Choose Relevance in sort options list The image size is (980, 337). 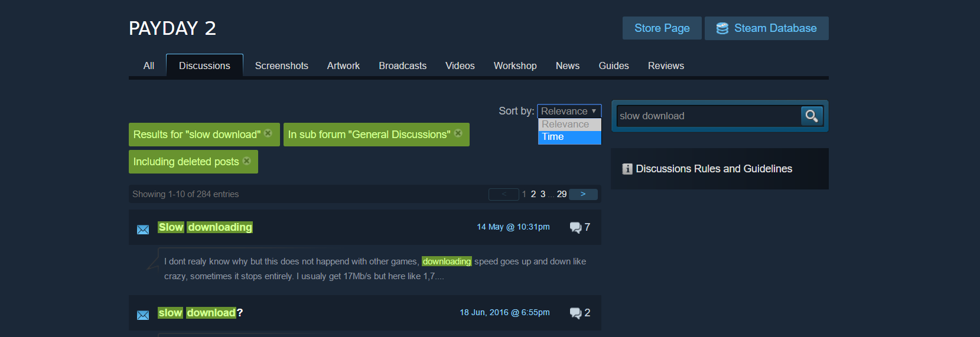pyautogui.click(x=569, y=125)
